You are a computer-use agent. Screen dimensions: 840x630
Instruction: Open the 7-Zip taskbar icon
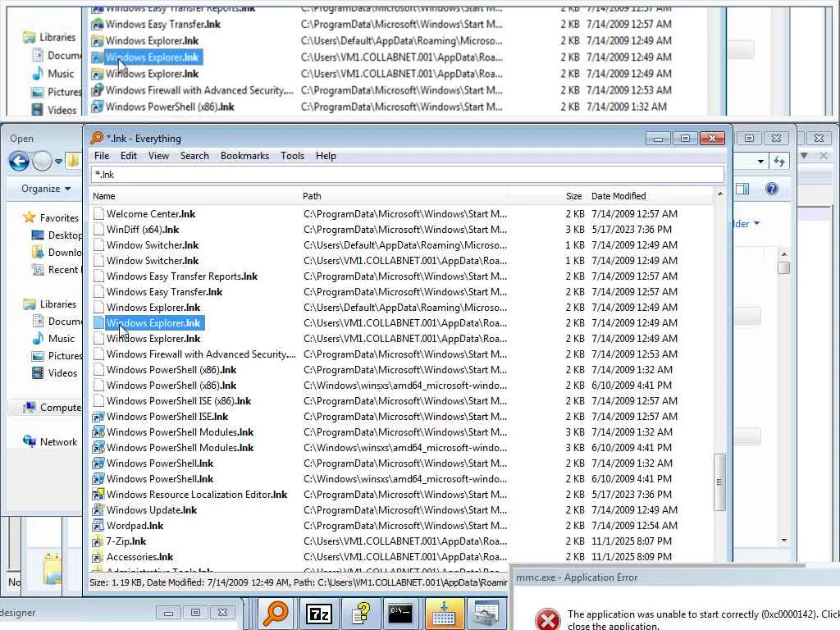coord(318,614)
